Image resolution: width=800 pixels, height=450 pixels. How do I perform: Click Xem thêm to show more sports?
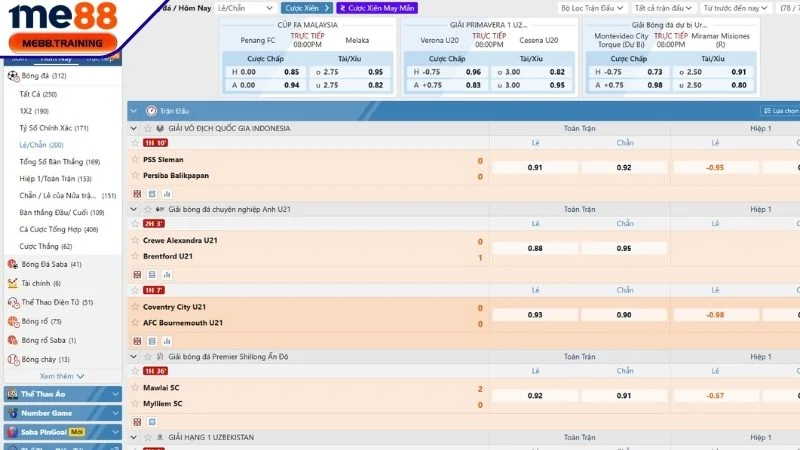(60, 377)
